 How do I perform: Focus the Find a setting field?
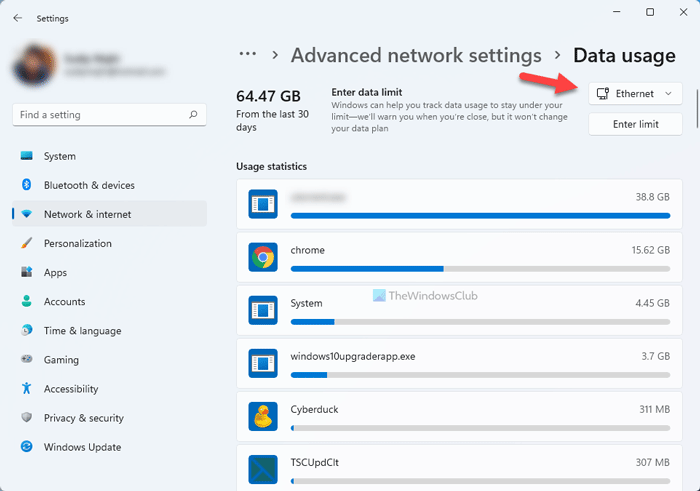coord(100,116)
